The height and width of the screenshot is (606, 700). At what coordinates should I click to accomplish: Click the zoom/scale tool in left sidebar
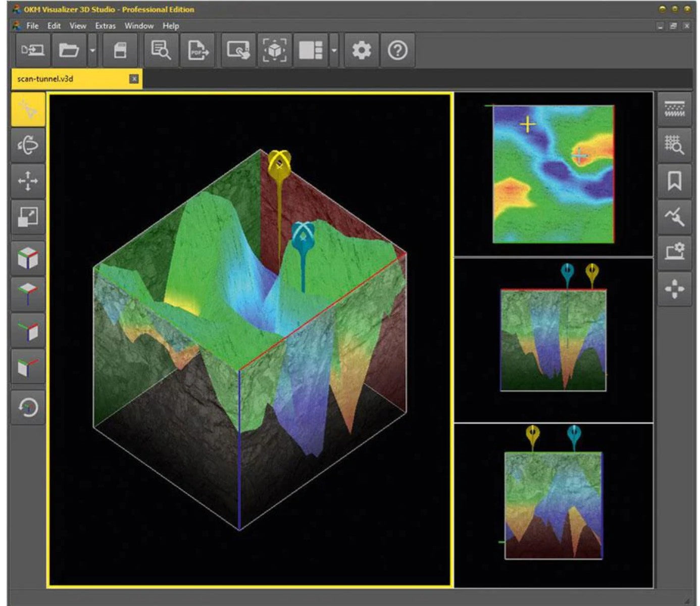pyautogui.click(x=28, y=217)
